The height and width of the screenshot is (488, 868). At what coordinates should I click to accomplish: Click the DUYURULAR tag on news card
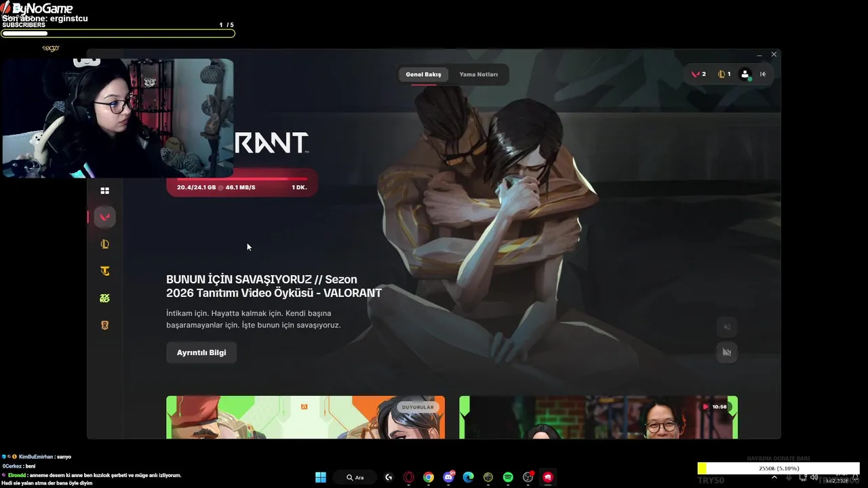[x=418, y=407]
